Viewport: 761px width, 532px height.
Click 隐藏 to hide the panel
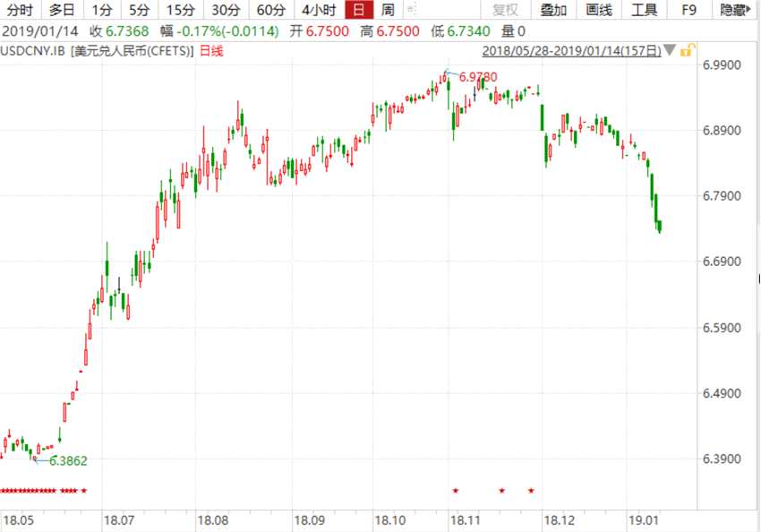735,10
